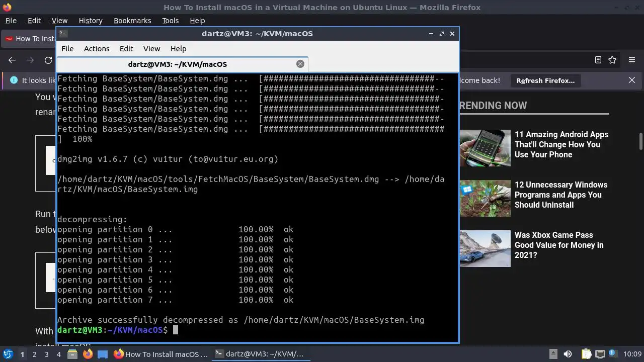Open the terminal Help menu
Image resolution: width=644 pixels, height=362 pixels.
(178, 49)
